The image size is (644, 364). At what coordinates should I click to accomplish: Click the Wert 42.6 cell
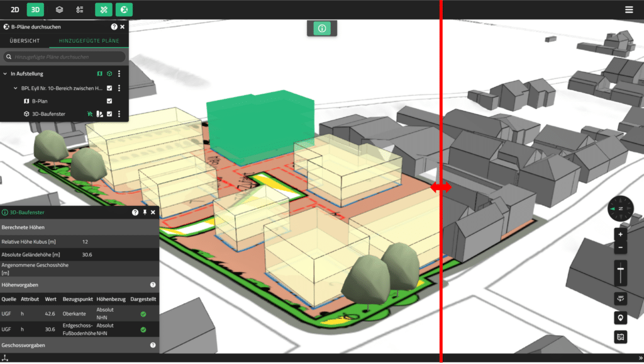tap(50, 314)
